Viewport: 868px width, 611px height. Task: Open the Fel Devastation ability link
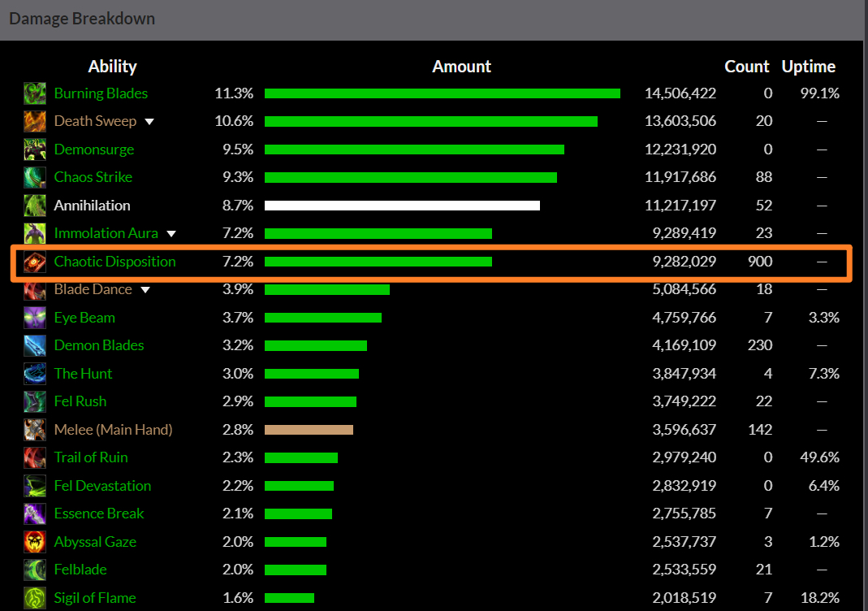tap(102, 486)
